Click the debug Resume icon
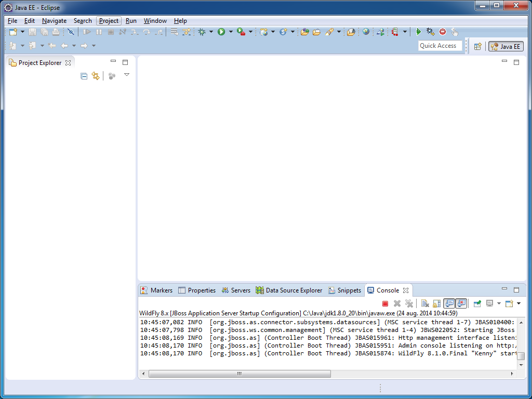The image size is (532, 399). coord(87,32)
